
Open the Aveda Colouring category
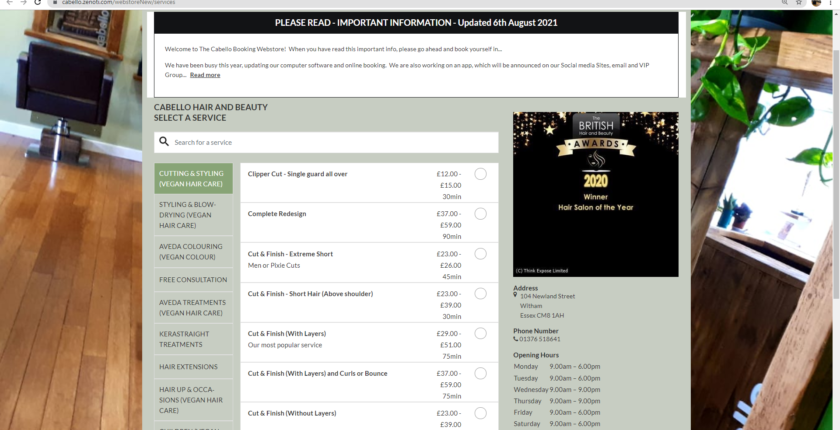pyautogui.click(x=193, y=252)
